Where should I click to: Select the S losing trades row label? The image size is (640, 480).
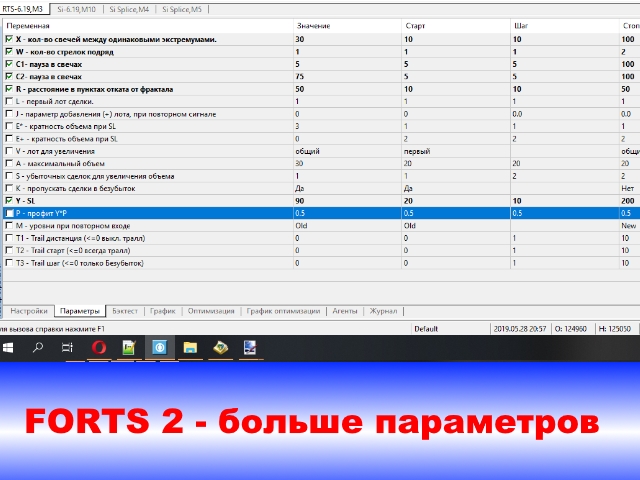(x=95, y=176)
